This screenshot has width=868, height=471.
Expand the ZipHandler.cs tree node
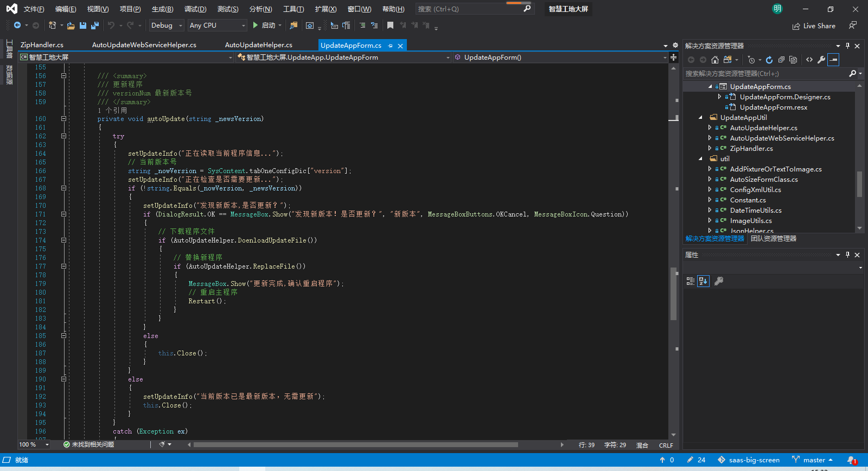click(x=710, y=149)
